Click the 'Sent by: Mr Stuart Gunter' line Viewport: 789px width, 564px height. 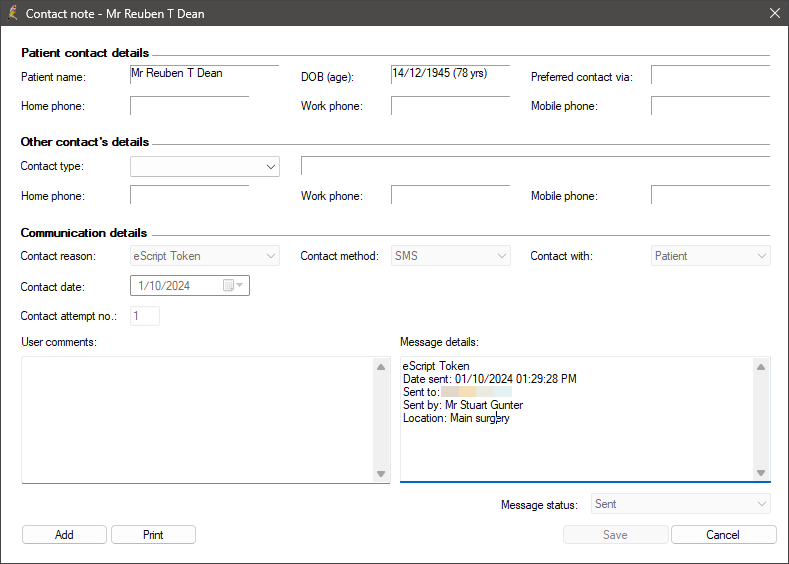click(x=463, y=405)
